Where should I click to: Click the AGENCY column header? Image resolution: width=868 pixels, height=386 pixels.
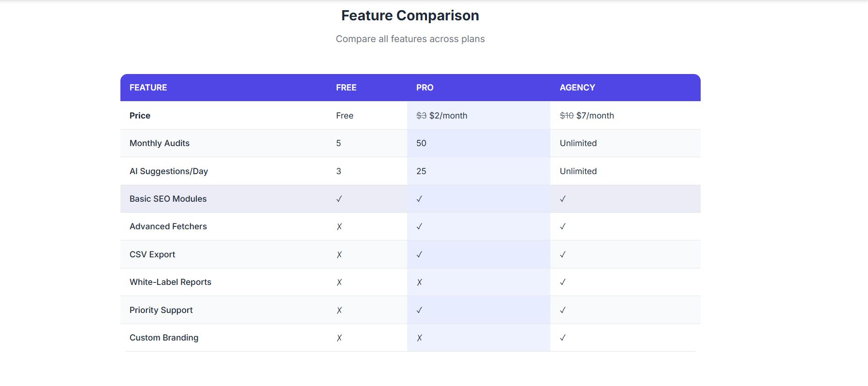577,88
